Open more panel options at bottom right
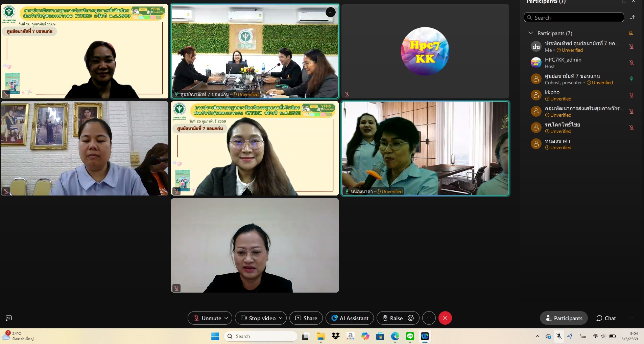 (x=630, y=318)
